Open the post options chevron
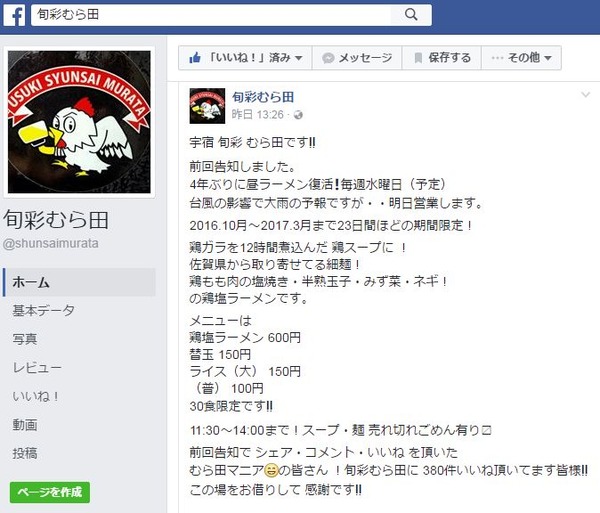Image resolution: width=600 pixels, height=513 pixels. [585, 94]
